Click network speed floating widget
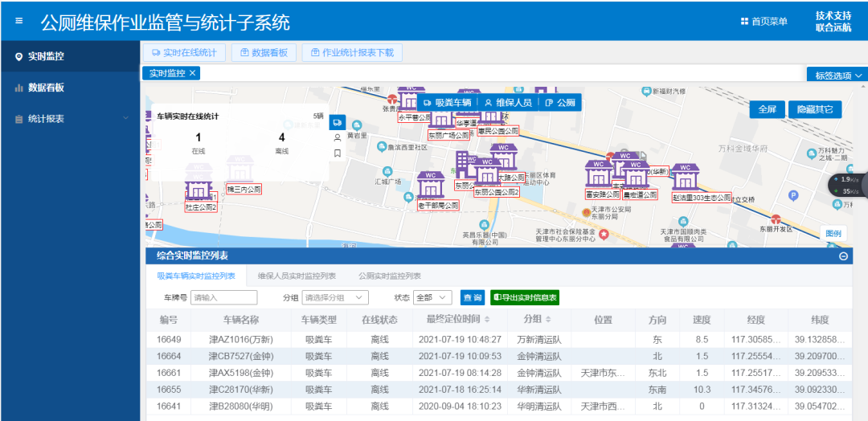 (848, 185)
